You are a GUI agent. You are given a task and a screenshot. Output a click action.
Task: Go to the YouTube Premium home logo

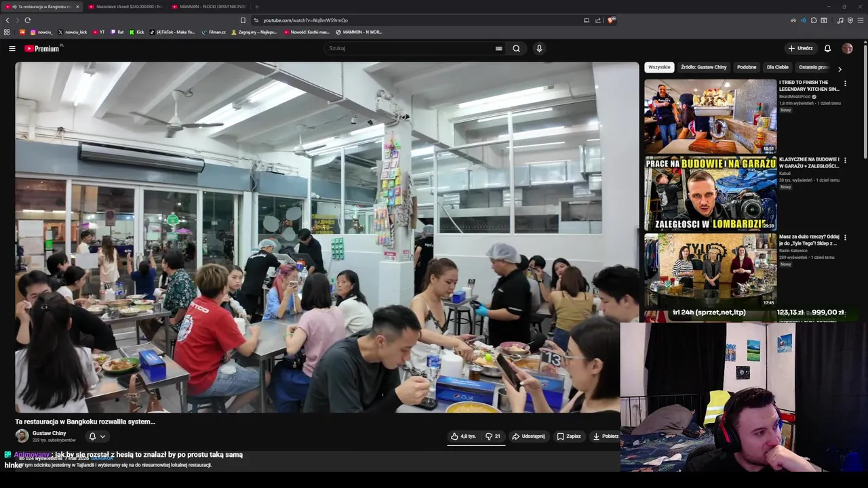pos(42,48)
